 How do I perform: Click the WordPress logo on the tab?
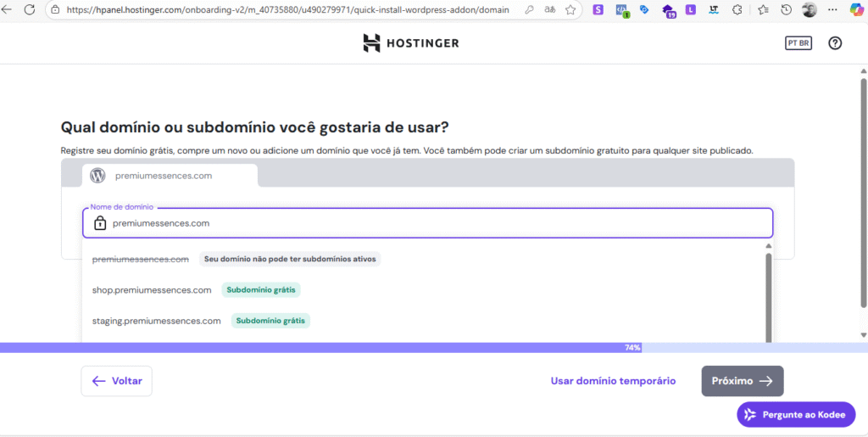[x=97, y=176]
